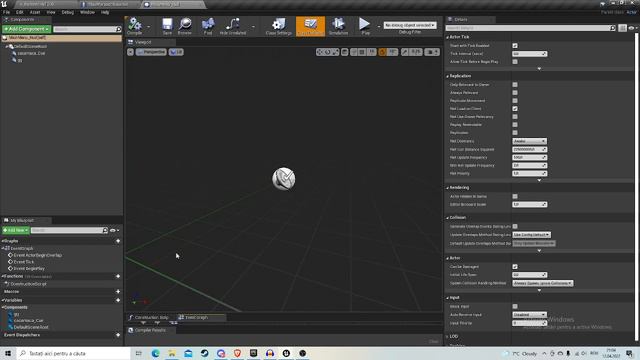The image size is (640, 360).
Task: Click the Details search magnifier icon
Action: (x=613, y=28)
